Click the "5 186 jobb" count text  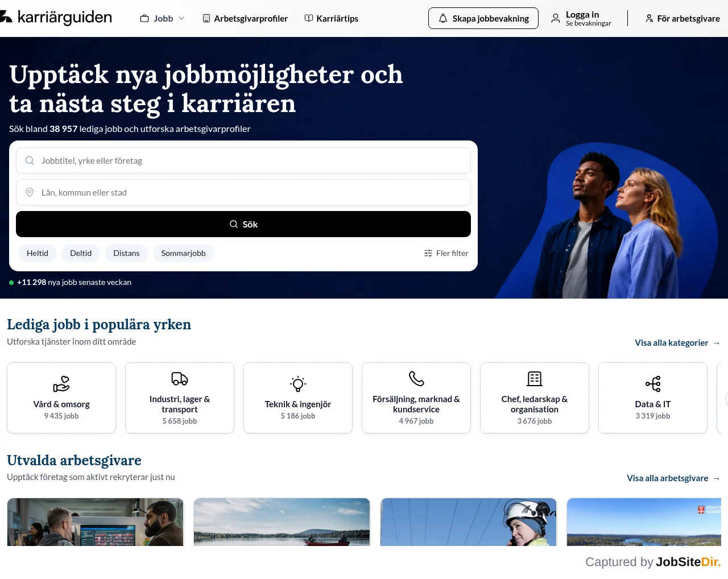click(298, 416)
